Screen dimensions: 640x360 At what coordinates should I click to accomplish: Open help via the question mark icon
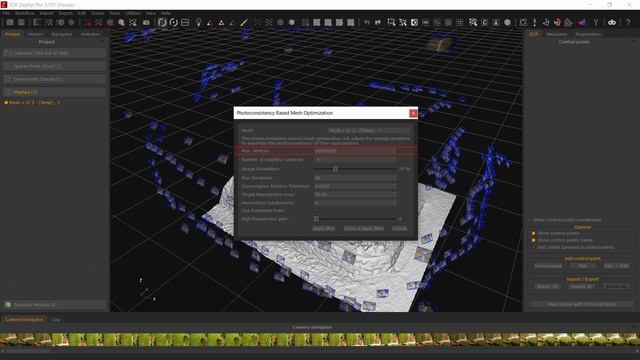pyautogui.click(x=628, y=22)
